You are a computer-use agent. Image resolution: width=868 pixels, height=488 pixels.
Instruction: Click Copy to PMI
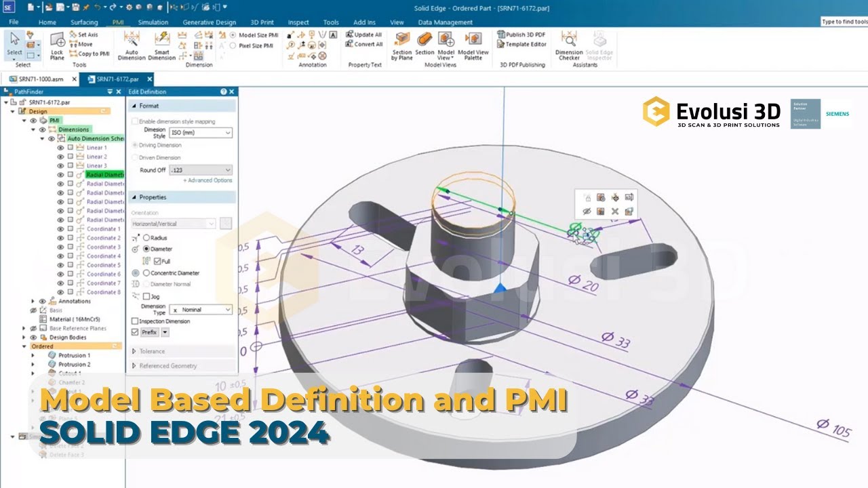tap(89, 54)
